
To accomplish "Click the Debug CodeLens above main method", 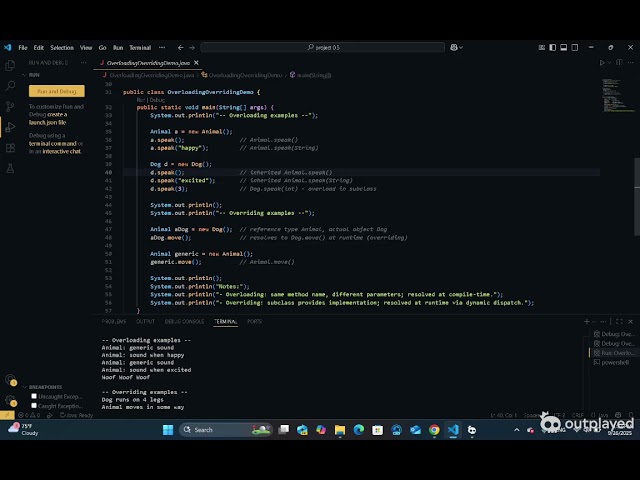I will click(157, 100).
